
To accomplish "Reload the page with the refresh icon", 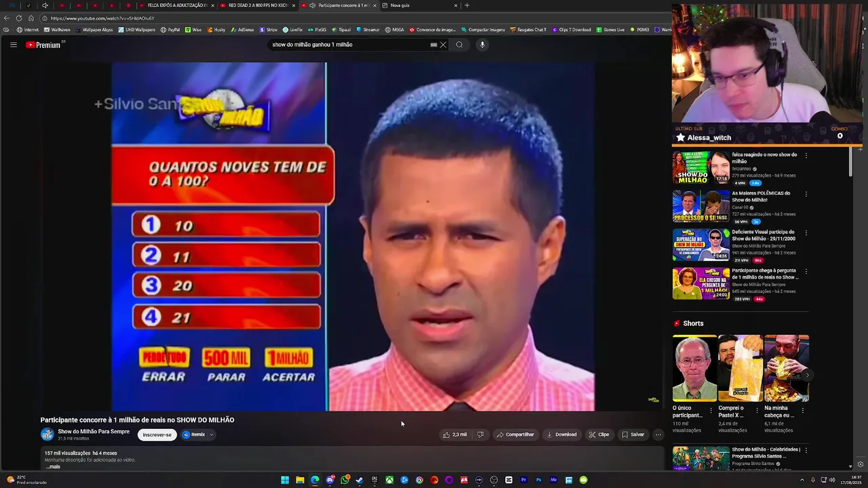I will point(19,18).
